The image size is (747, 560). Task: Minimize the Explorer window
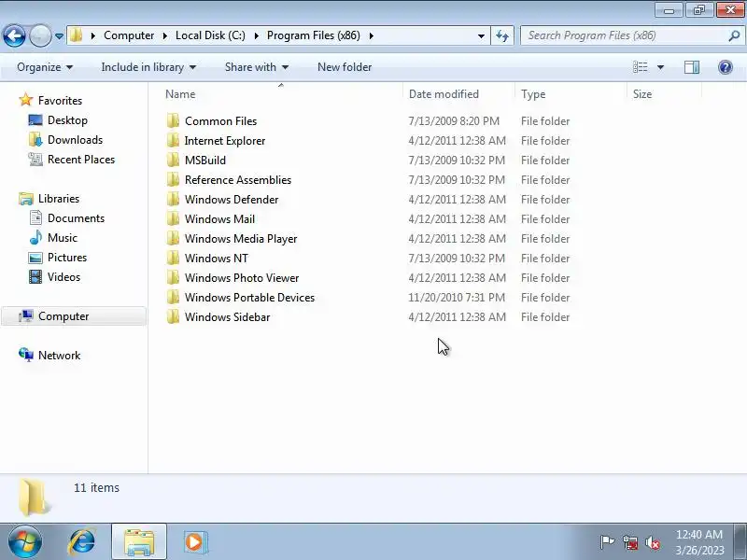669,10
